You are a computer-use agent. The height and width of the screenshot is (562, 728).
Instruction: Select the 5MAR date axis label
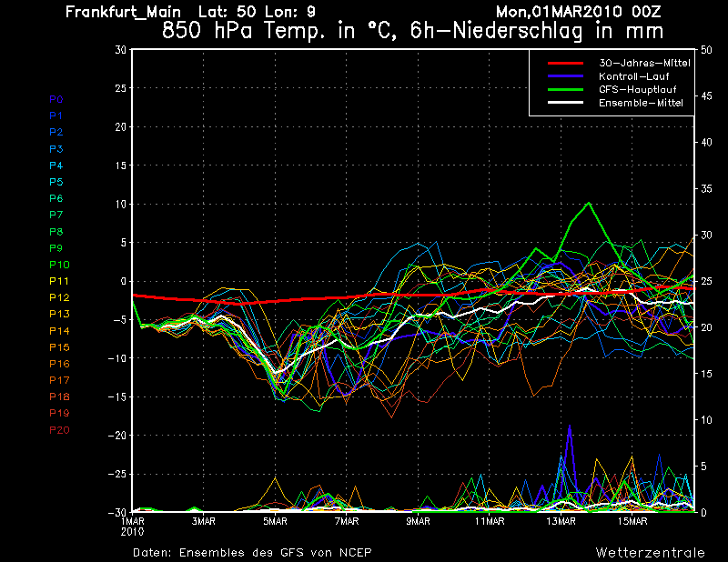[276, 521]
